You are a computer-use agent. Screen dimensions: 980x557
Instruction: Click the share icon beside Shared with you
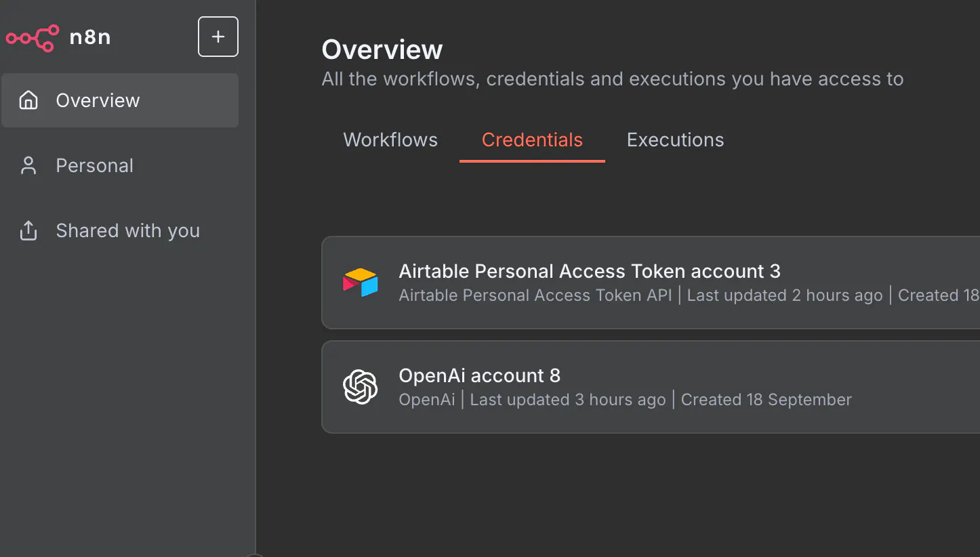pyautogui.click(x=28, y=231)
